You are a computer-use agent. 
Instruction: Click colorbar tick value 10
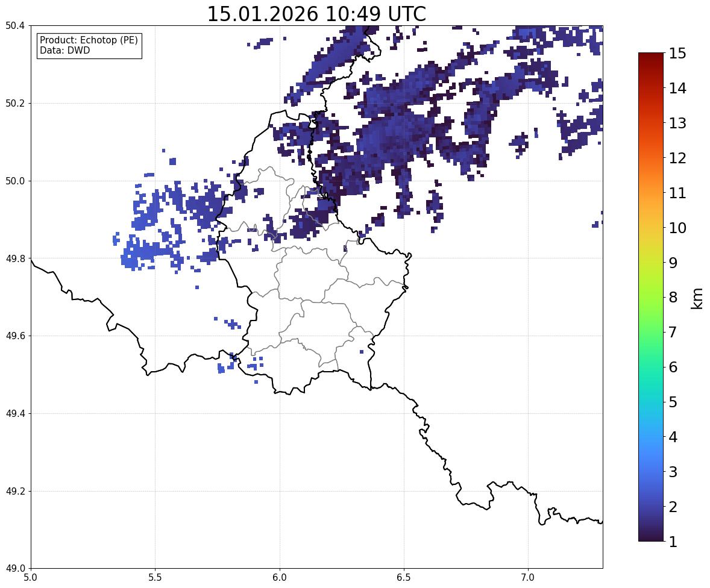(677, 228)
